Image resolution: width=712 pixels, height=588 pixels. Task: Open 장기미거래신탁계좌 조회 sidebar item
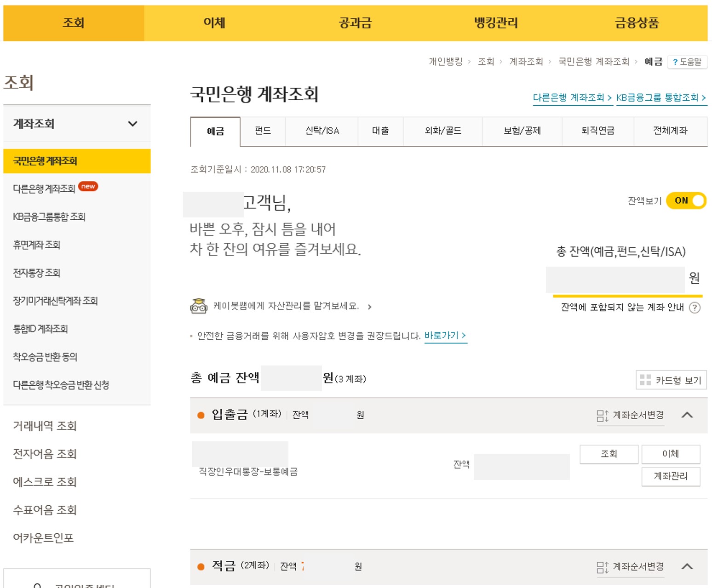pyautogui.click(x=55, y=301)
